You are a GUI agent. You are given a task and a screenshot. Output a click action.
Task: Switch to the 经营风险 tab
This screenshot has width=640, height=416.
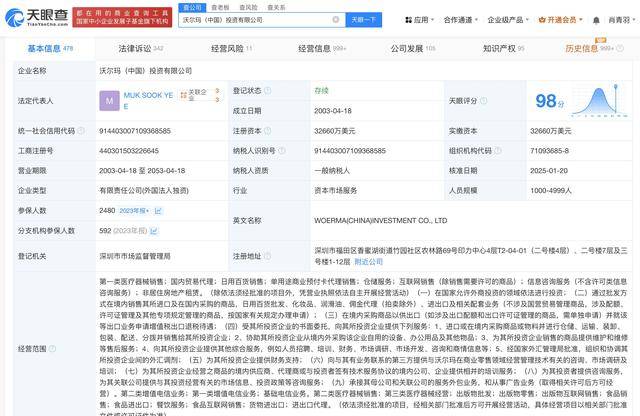[x=231, y=49]
